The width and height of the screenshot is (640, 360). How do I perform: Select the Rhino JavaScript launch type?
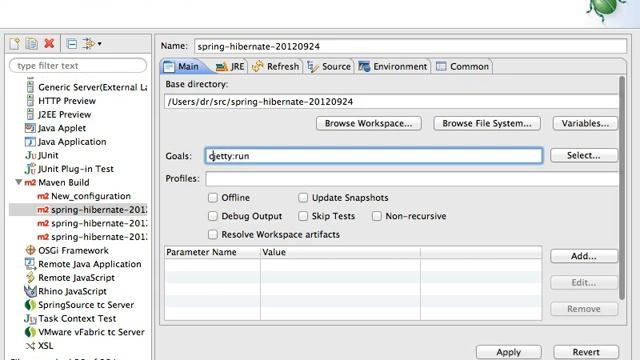(72, 291)
